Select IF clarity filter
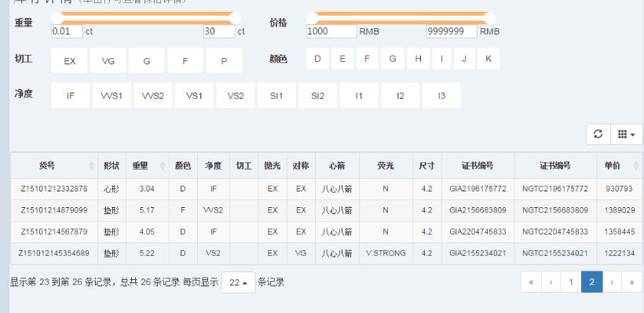This screenshot has height=313, width=644. 71,96
